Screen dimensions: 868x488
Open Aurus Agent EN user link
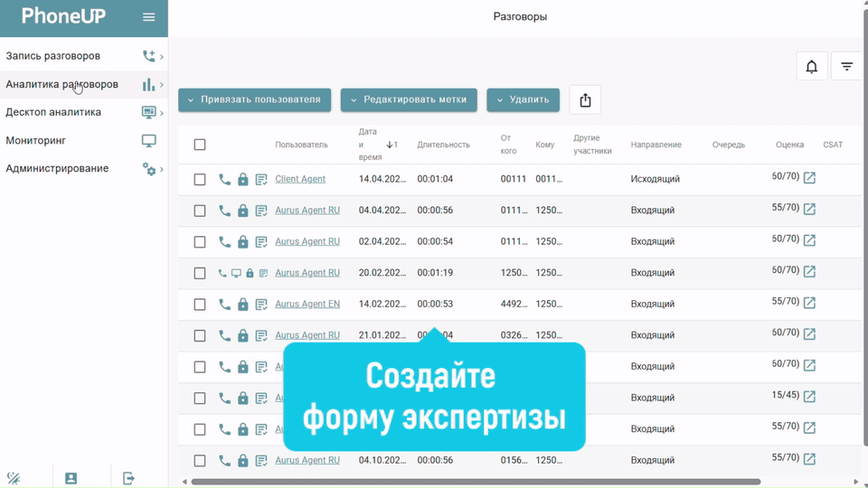click(307, 305)
